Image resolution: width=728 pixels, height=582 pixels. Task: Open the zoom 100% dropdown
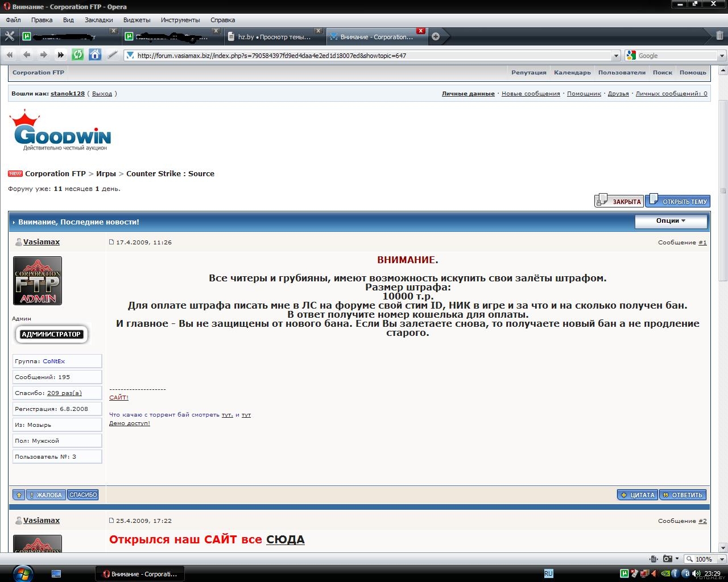coord(704,559)
